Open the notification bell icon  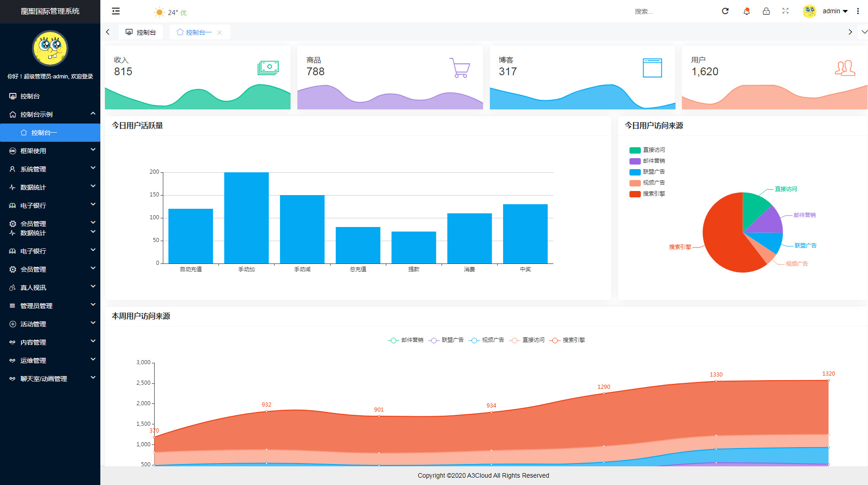coord(746,11)
